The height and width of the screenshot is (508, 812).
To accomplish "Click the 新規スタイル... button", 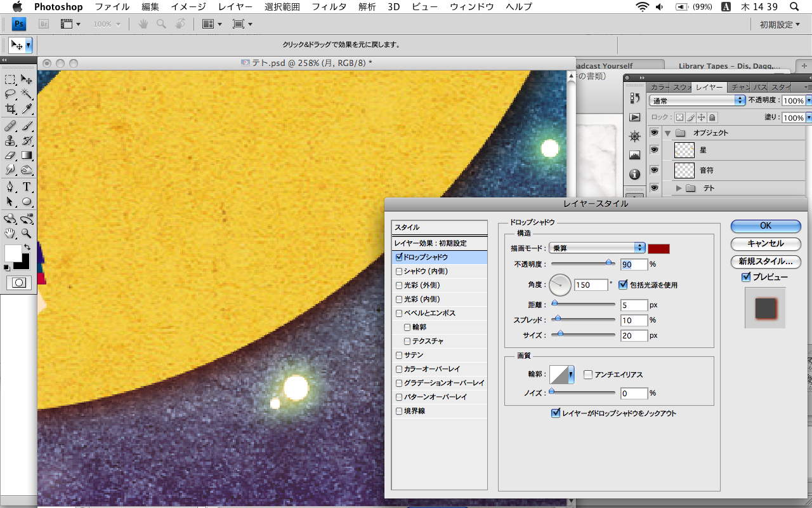I will (766, 261).
